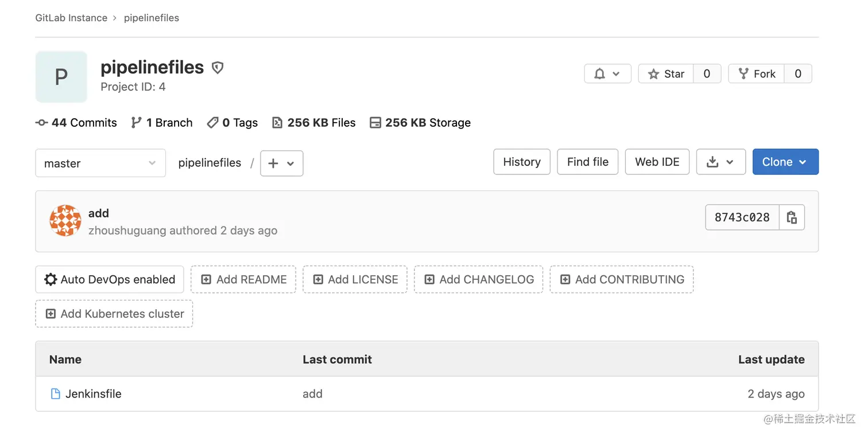Image resolution: width=868 pixels, height=437 pixels.
Task: Open Auto DevOps settings via the gear icon
Action: point(51,279)
